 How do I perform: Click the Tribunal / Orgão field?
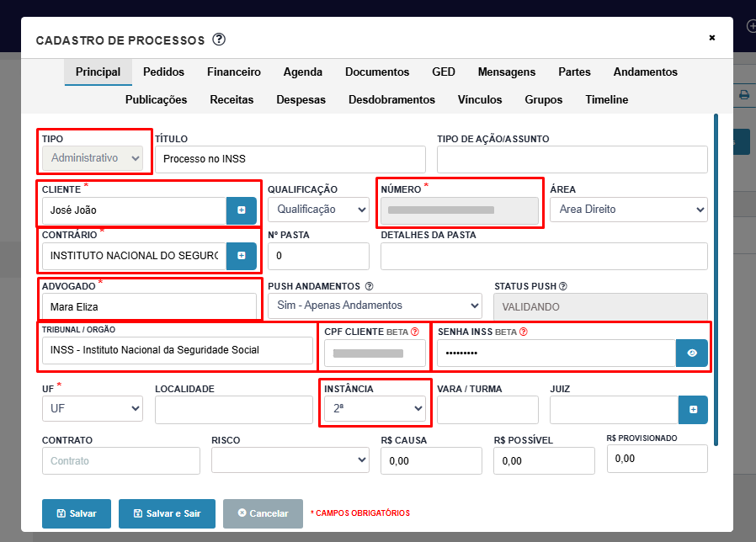point(178,350)
